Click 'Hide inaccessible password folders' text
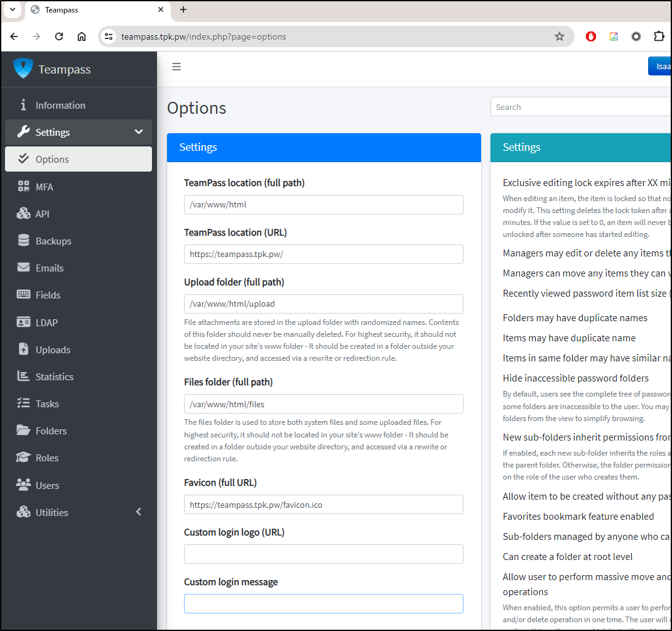Viewport: 672px width, 631px height. [575, 378]
